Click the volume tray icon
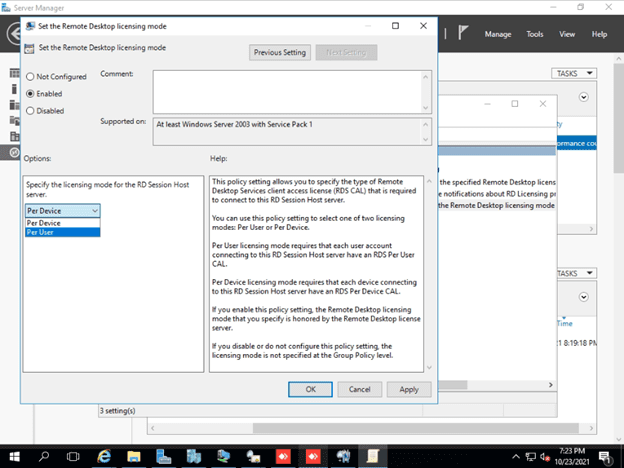This screenshot has height=468, width=624. click(545, 456)
